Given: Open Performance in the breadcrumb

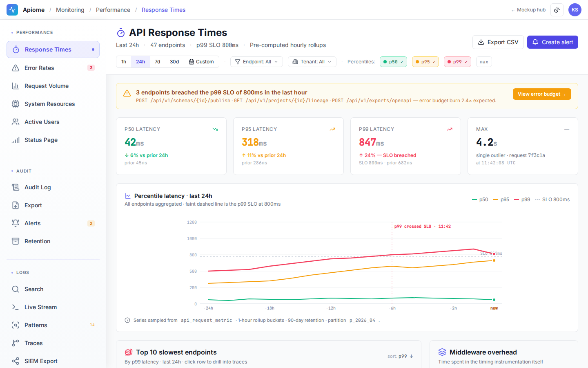Looking at the screenshot, I should point(113,10).
